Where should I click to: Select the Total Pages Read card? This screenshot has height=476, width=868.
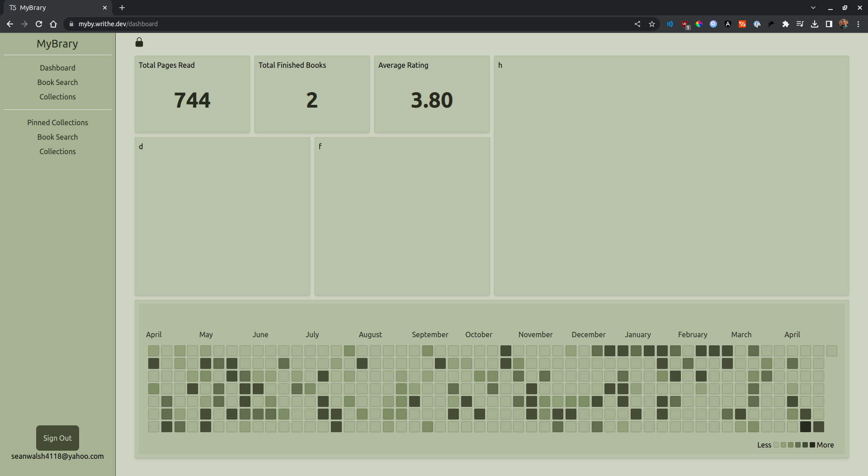pos(192,94)
